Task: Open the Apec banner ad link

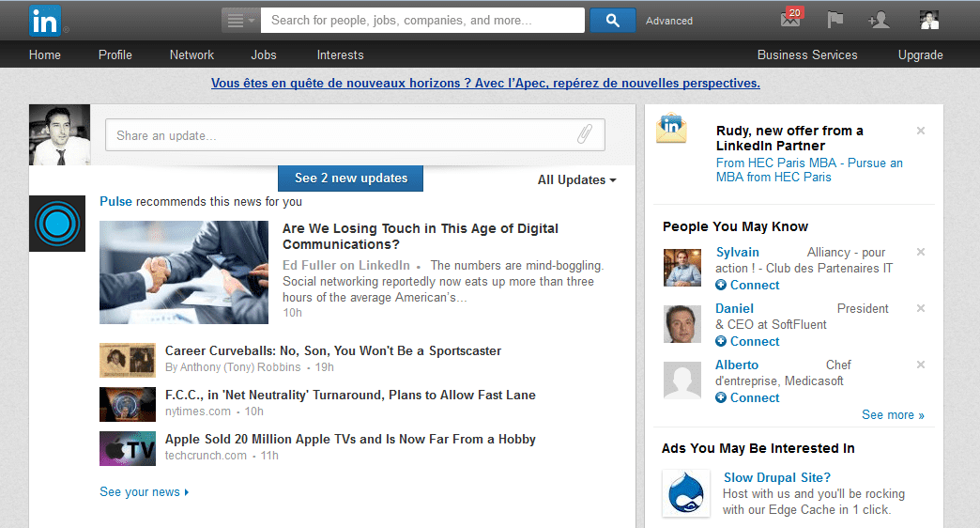Action: (x=485, y=84)
